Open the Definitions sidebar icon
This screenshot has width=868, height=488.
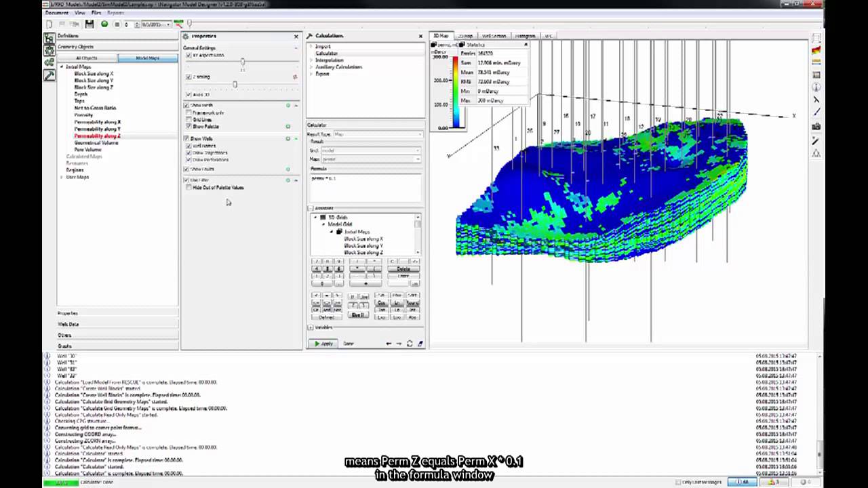pyautogui.click(x=50, y=38)
